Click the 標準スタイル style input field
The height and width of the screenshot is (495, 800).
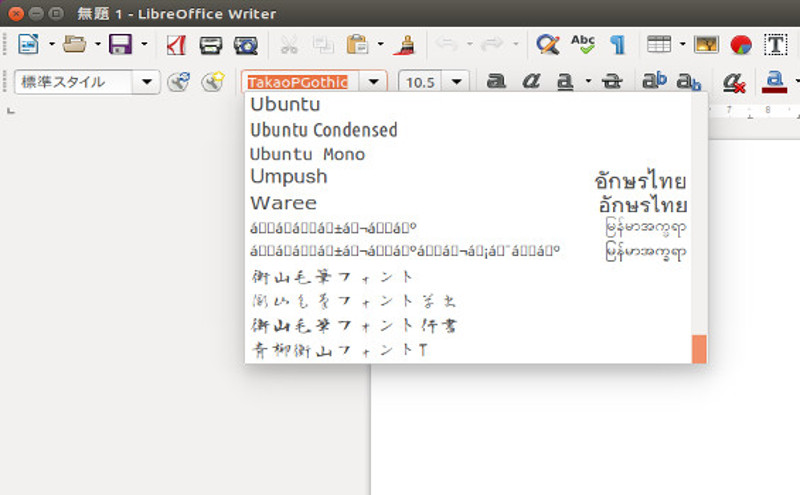pos(73,82)
